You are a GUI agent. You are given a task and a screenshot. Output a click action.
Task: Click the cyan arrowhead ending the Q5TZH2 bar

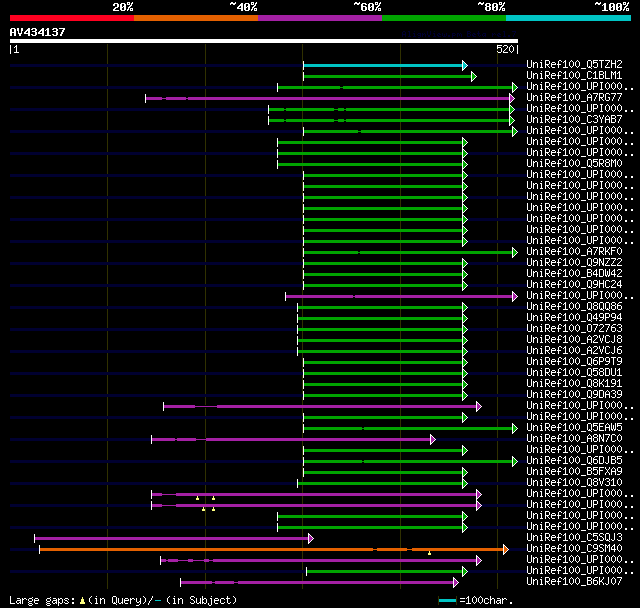coord(465,65)
